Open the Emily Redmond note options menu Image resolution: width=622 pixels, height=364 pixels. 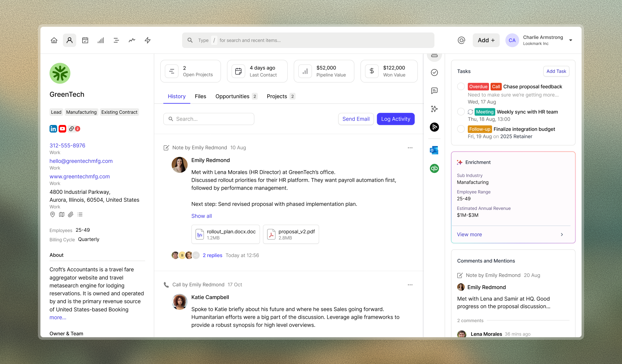pos(410,148)
